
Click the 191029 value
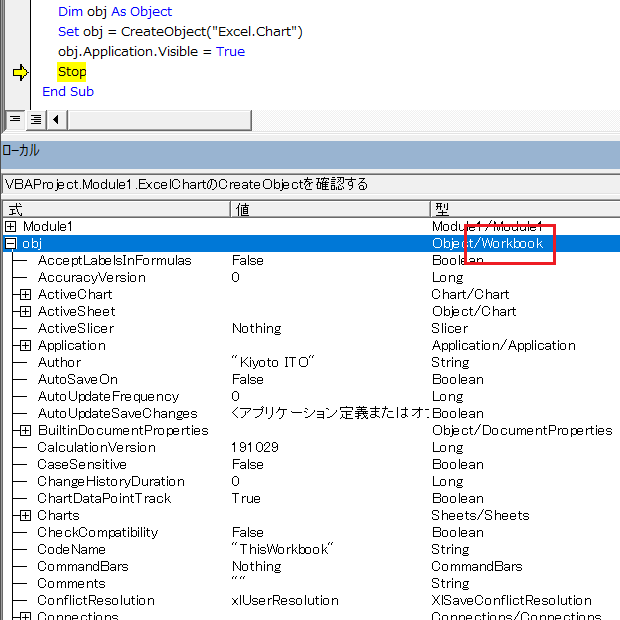point(255,448)
